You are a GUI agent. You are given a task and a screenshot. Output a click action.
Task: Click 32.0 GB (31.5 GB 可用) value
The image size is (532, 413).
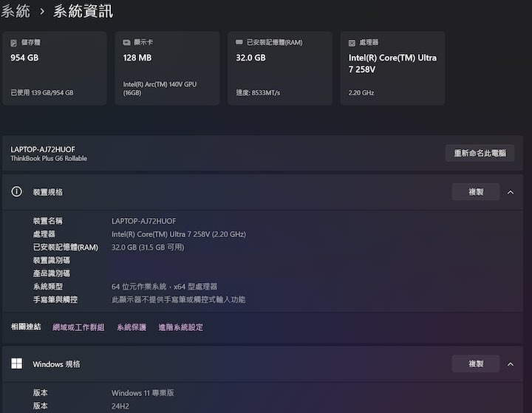click(148, 247)
